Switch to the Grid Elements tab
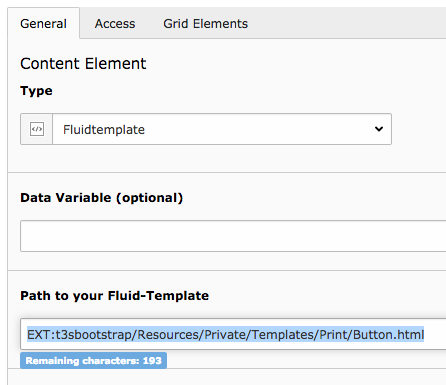This screenshot has width=446, height=385. 205,24
